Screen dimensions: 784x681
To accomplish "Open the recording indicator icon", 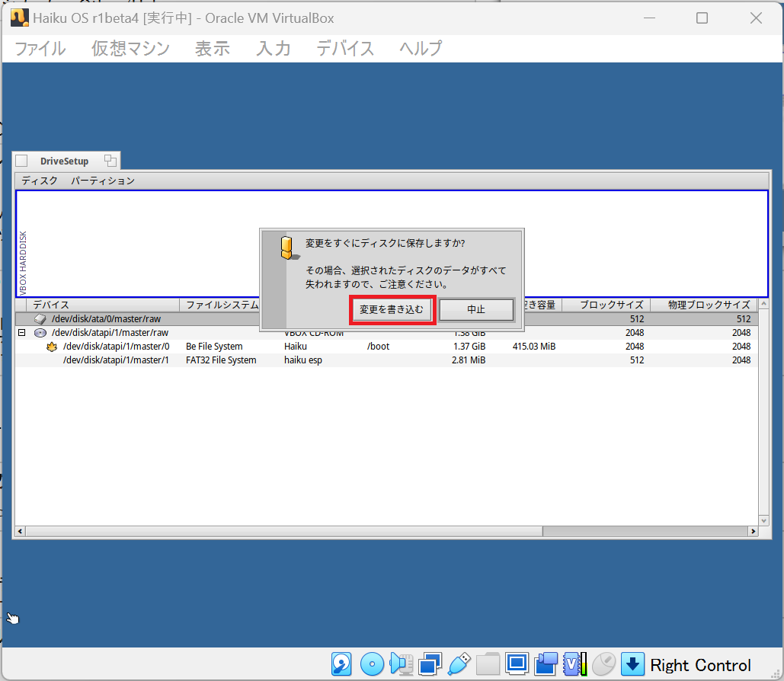I will (546, 664).
